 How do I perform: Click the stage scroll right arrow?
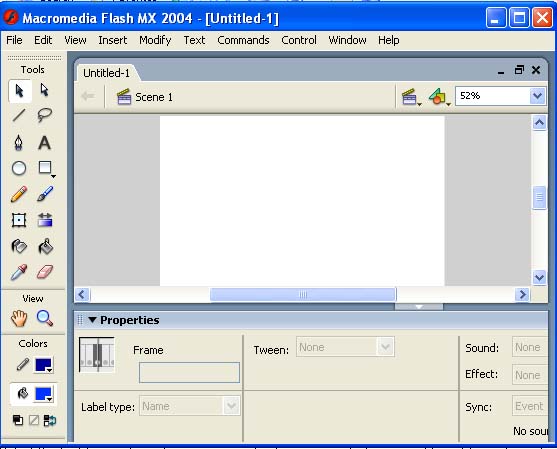[x=523, y=294]
